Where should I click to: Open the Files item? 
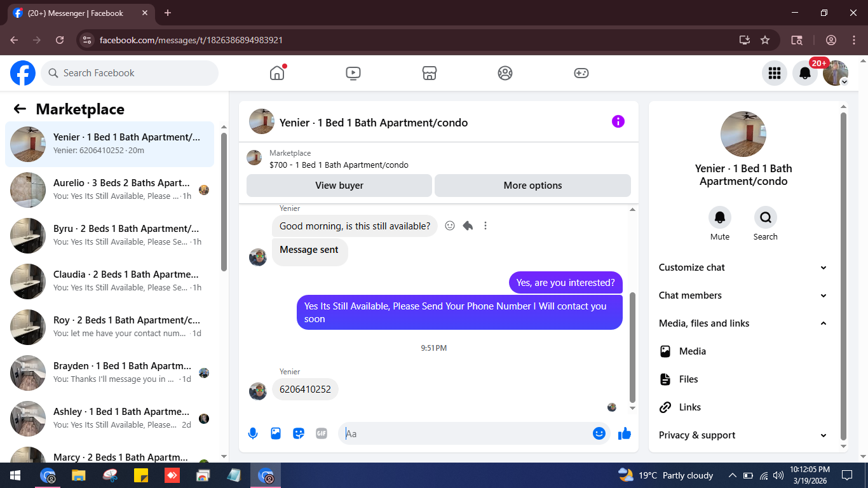(x=743, y=379)
